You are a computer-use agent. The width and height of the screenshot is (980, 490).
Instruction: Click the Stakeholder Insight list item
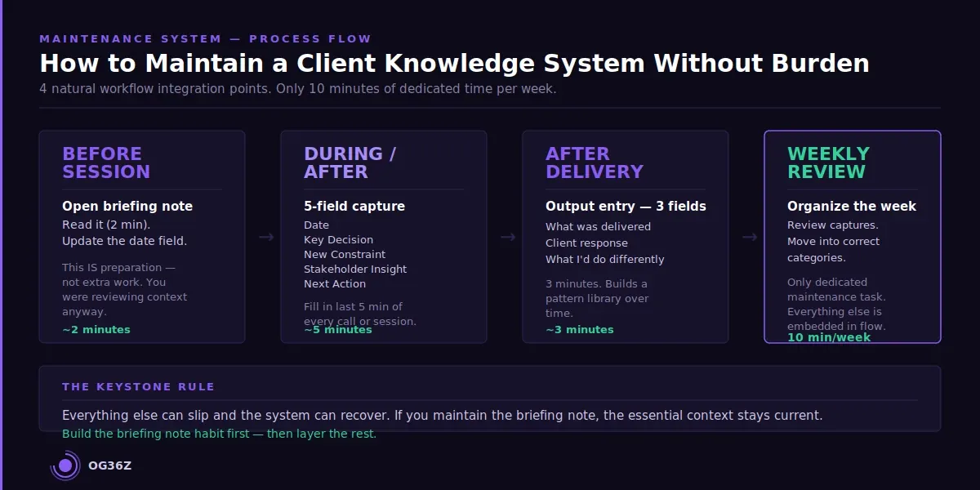[x=354, y=269]
